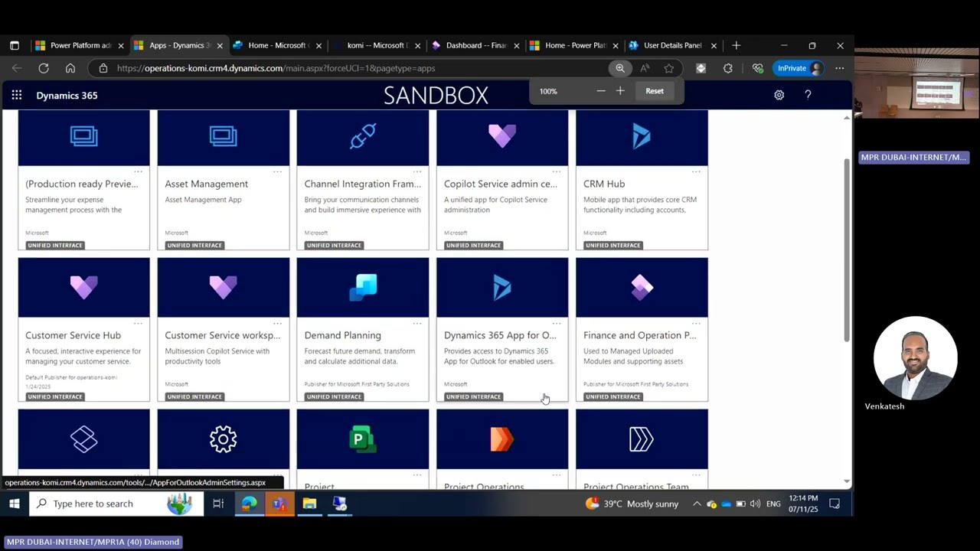Open the Dynamics 365 App for Outlook icon
The width and height of the screenshot is (980, 551).
[x=502, y=287]
